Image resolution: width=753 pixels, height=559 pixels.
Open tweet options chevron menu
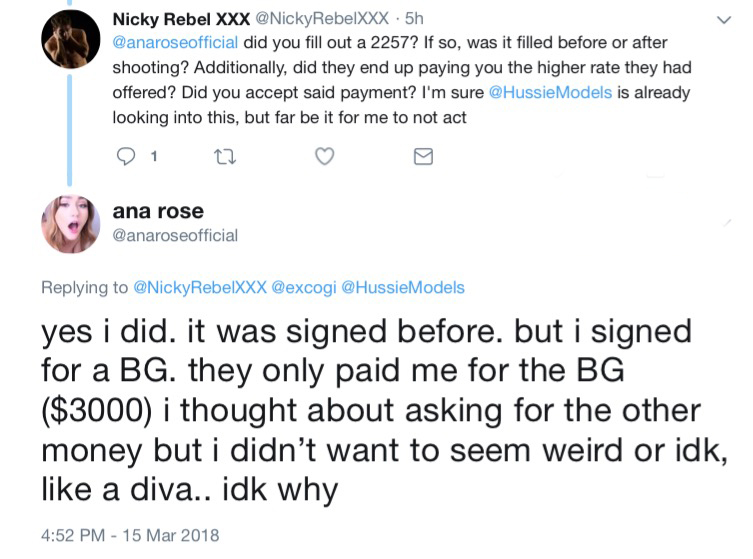(724, 20)
